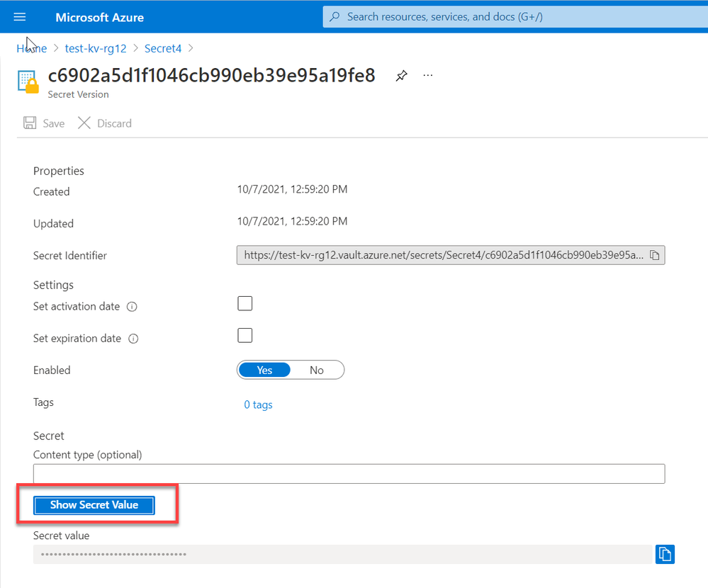Viewport: 708px width, 588px height.
Task: Click the magnifier search icon
Action: click(335, 17)
